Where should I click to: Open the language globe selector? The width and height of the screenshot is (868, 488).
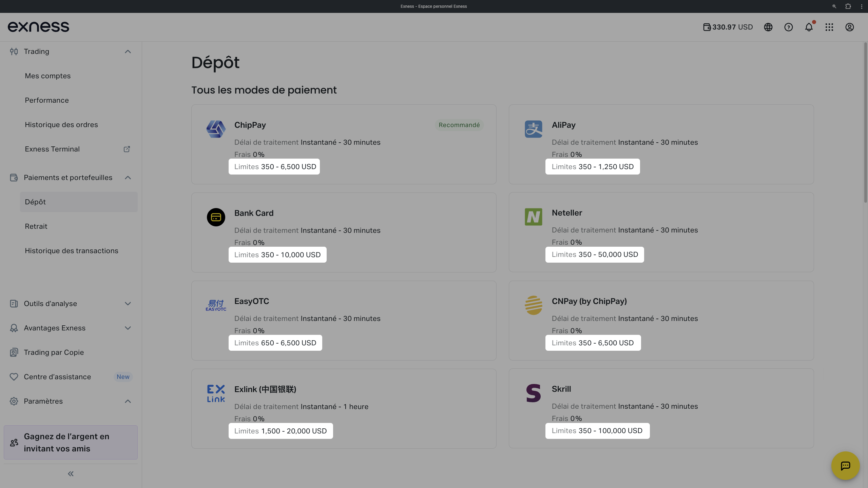(768, 27)
